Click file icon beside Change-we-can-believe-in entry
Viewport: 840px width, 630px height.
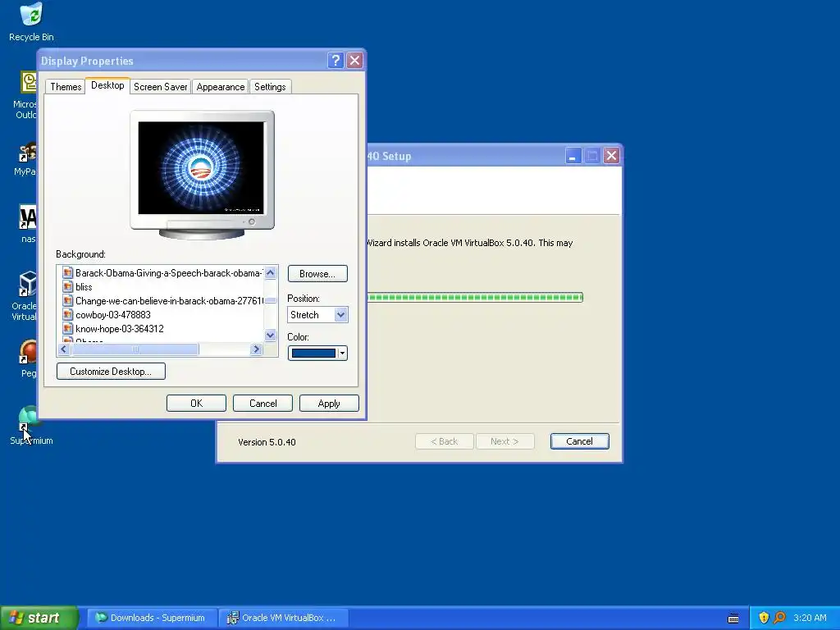tap(67, 300)
